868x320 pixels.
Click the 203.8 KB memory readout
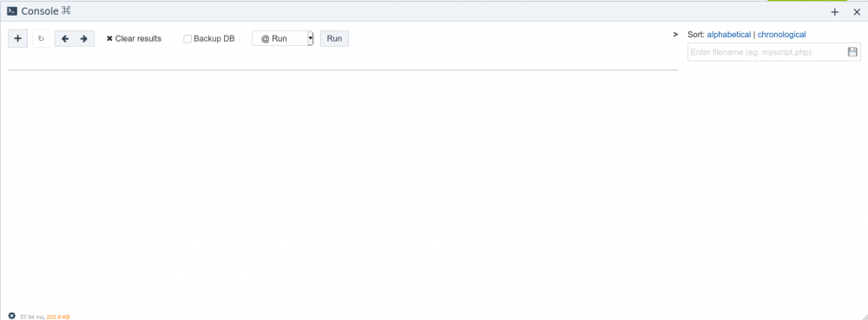point(59,317)
